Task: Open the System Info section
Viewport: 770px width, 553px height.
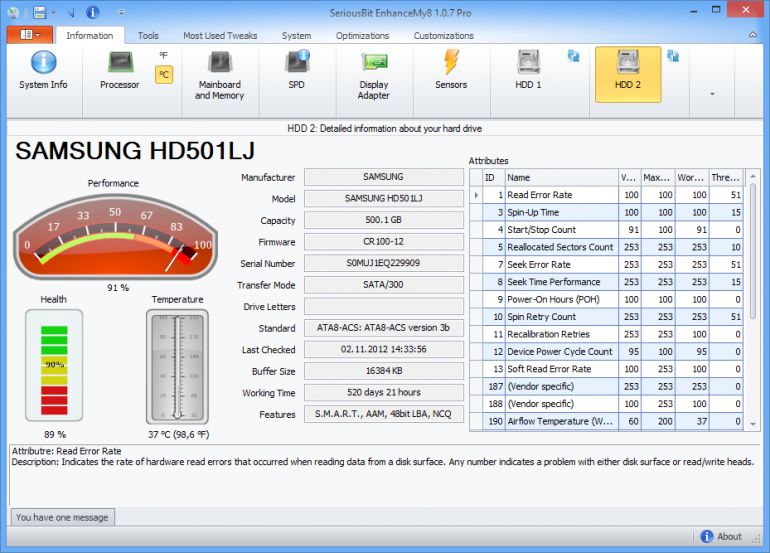Action: point(43,72)
